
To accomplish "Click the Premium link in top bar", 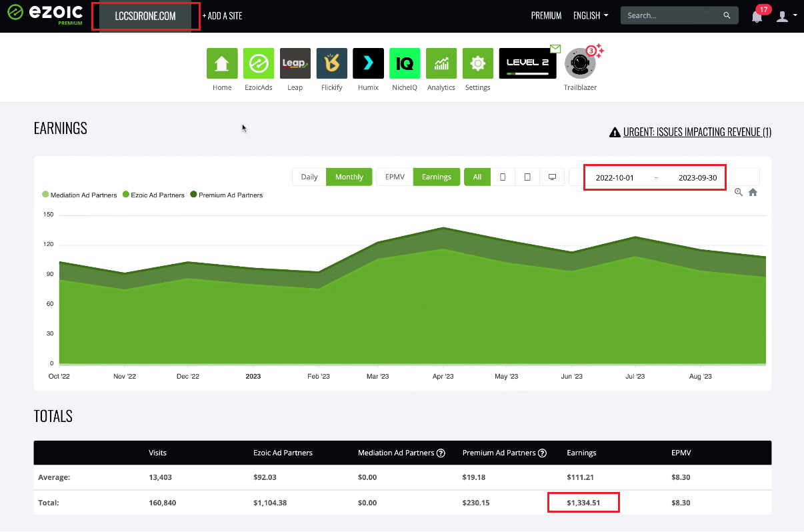I will 546,15.
